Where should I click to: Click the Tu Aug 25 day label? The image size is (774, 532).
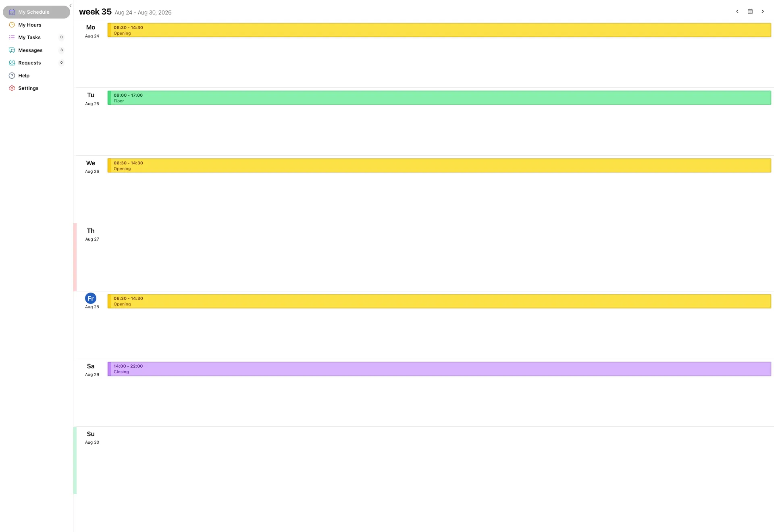tap(92, 99)
